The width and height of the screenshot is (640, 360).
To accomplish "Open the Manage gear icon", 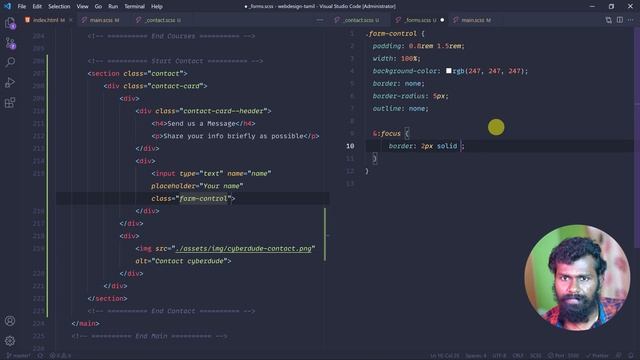I will [x=10, y=340].
